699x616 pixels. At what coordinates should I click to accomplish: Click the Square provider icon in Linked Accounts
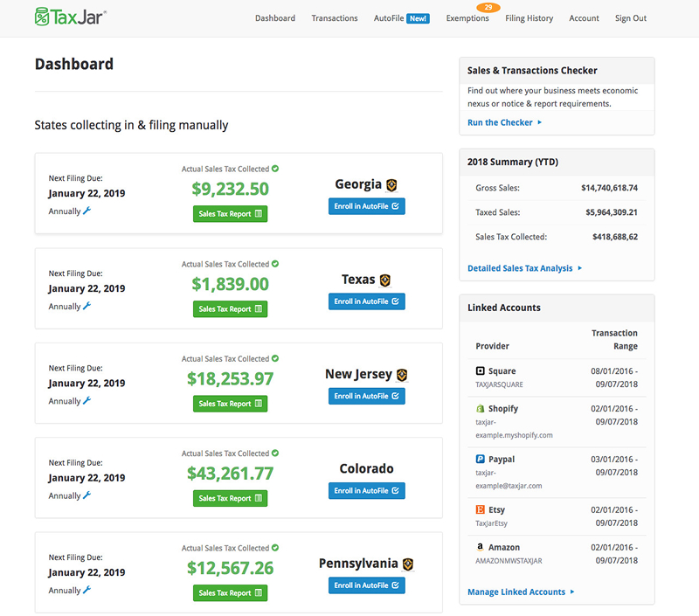click(481, 370)
